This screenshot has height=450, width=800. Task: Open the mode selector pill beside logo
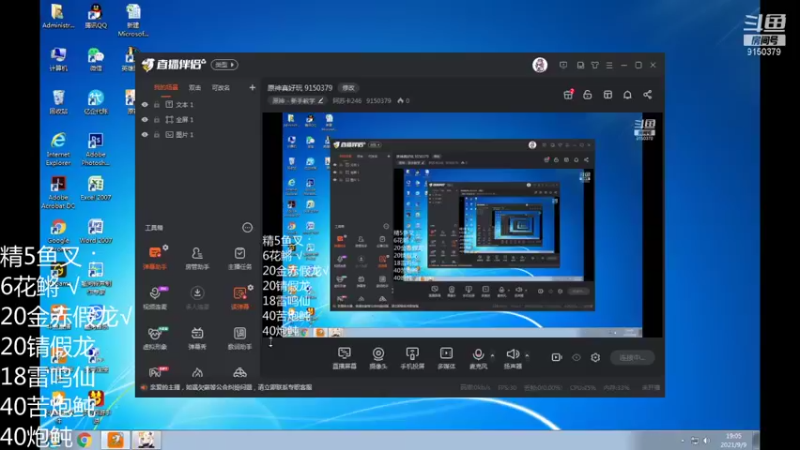click(224, 65)
